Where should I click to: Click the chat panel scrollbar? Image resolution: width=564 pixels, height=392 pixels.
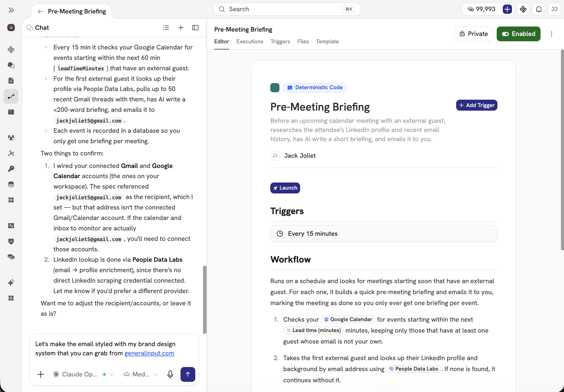coord(204,299)
